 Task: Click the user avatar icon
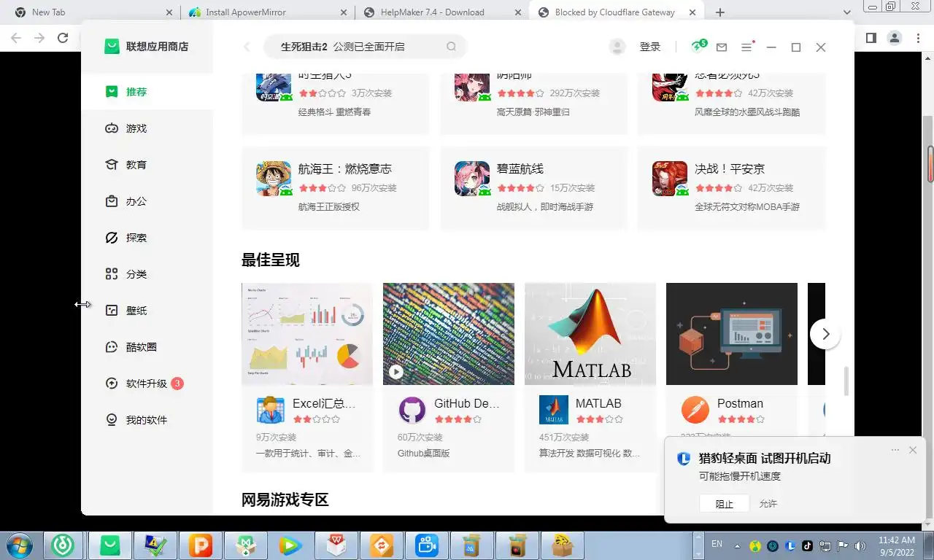(x=617, y=47)
